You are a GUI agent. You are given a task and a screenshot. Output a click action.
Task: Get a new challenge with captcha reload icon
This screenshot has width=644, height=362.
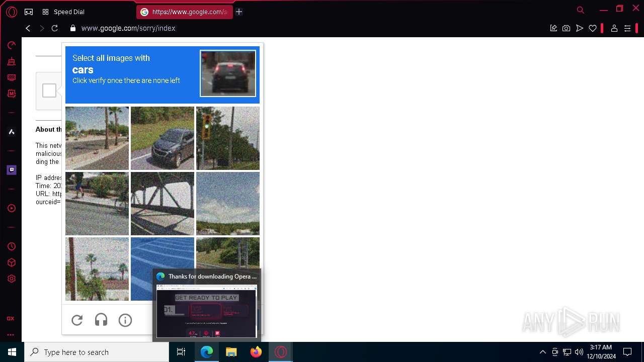click(77, 320)
